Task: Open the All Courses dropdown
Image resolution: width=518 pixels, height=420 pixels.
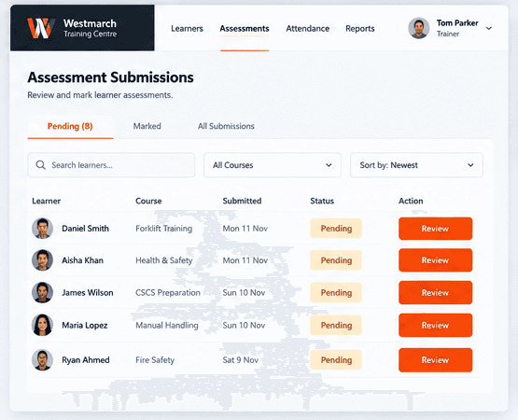Action: click(273, 165)
